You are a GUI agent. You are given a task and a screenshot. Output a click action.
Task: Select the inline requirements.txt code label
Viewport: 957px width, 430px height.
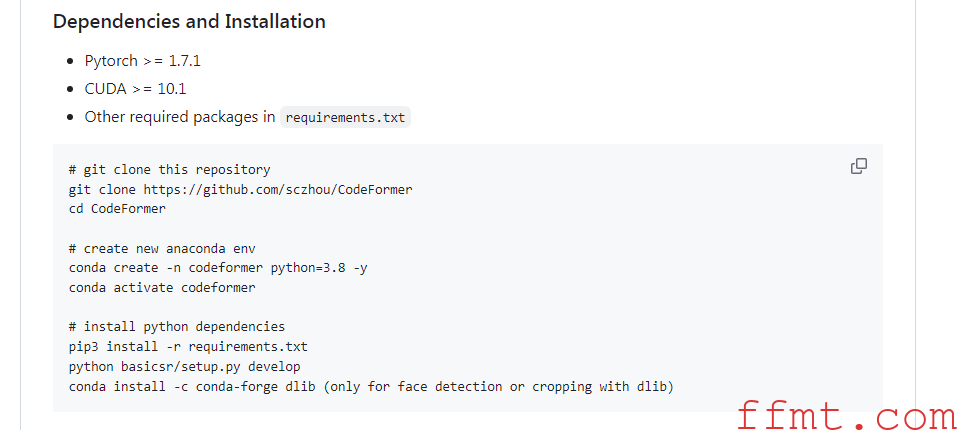pyautogui.click(x=345, y=117)
